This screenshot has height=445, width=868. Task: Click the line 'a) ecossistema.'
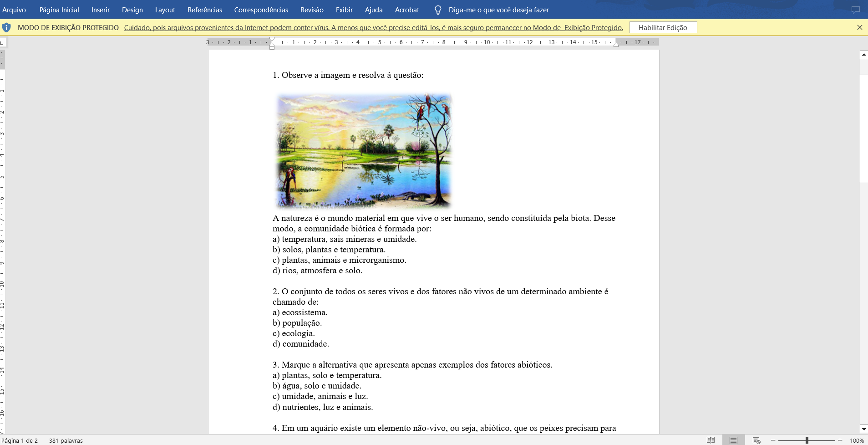coord(300,312)
